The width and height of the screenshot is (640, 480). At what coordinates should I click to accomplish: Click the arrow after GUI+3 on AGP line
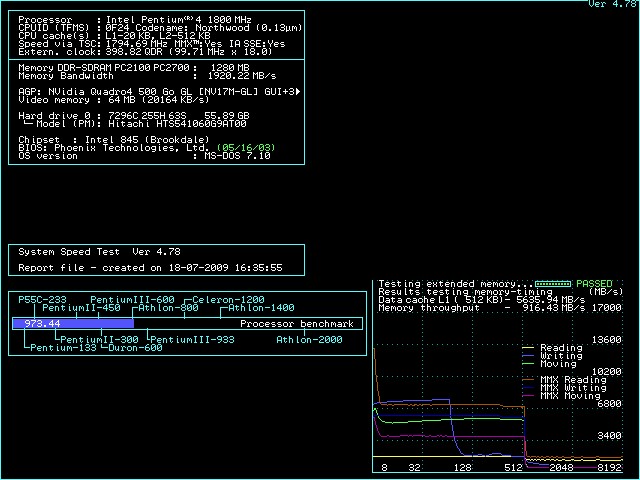299,91
